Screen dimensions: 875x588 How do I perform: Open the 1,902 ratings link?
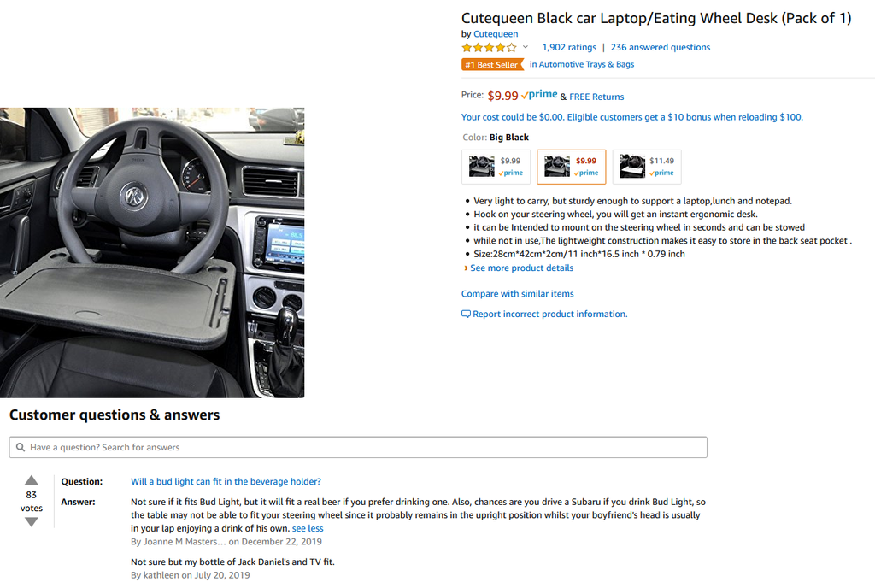[x=569, y=47]
